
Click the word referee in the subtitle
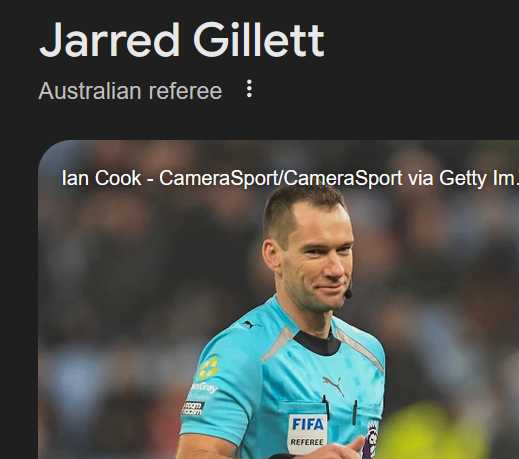point(185,91)
